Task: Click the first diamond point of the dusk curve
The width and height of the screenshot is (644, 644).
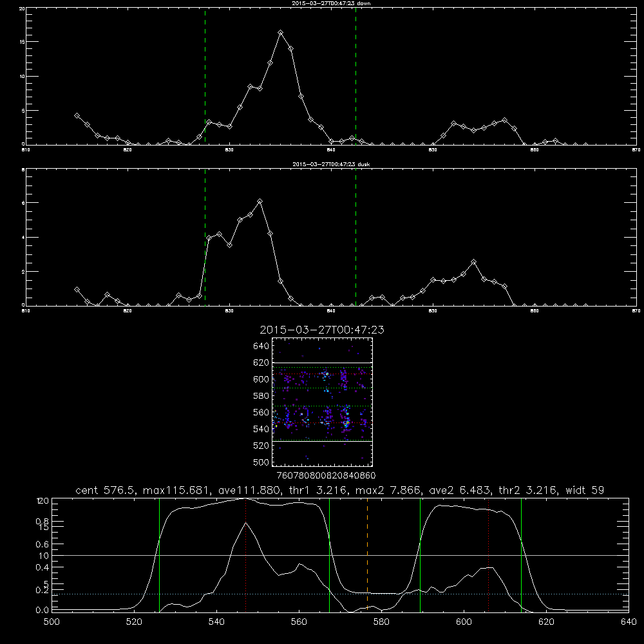Action: pos(77,290)
